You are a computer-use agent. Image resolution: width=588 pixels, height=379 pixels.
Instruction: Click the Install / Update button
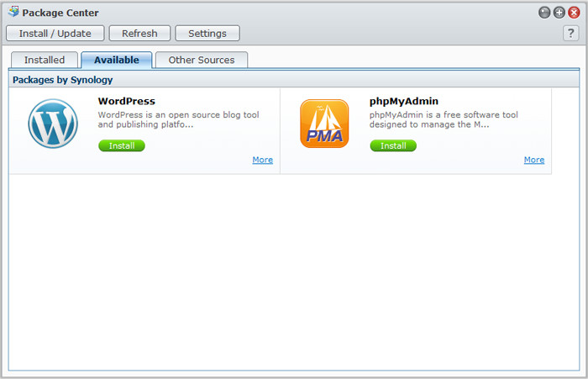pos(55,34)
